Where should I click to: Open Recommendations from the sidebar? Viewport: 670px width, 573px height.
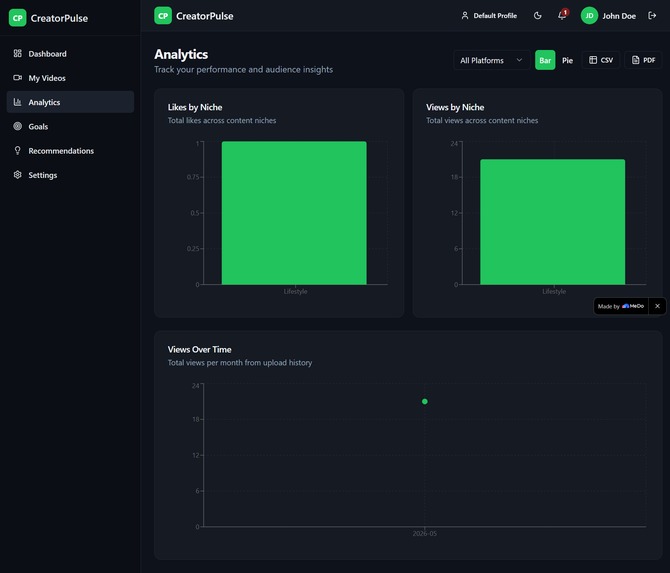[71, 150]
